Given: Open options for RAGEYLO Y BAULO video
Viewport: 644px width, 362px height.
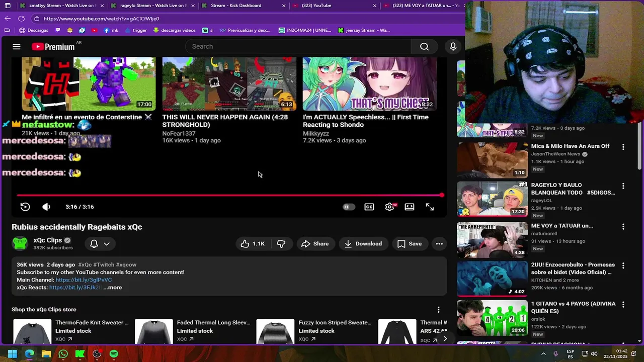Looking at the screenshot, I should 623,186.
